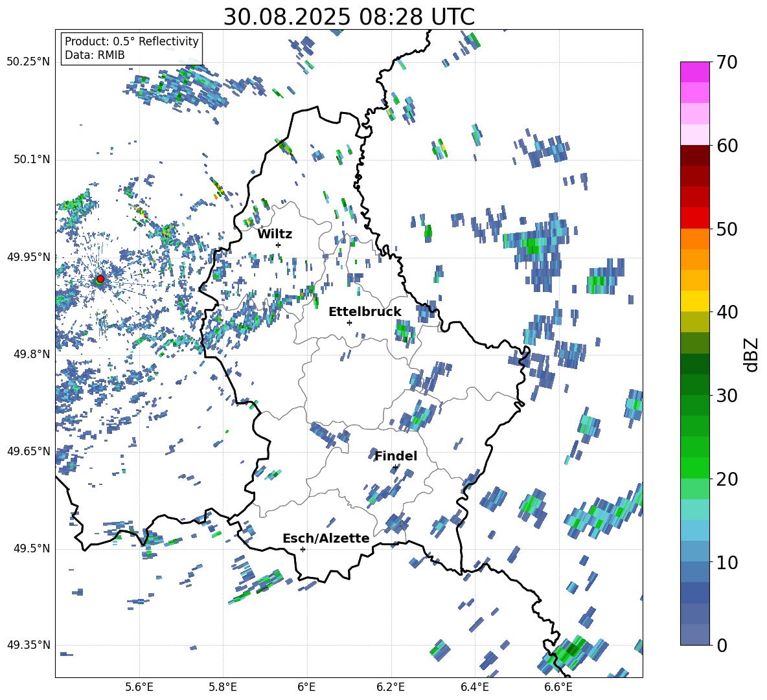Click the 49.35°N latitude label
Image resolution: width=767 pixels, height=700 pixels.
[x=28, y=645]
